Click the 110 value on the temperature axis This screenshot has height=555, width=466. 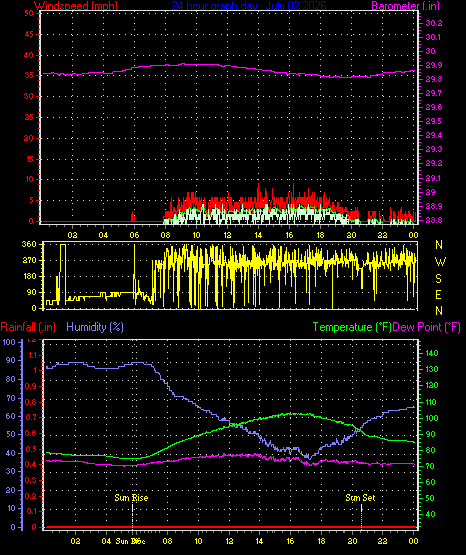point(431,402)
